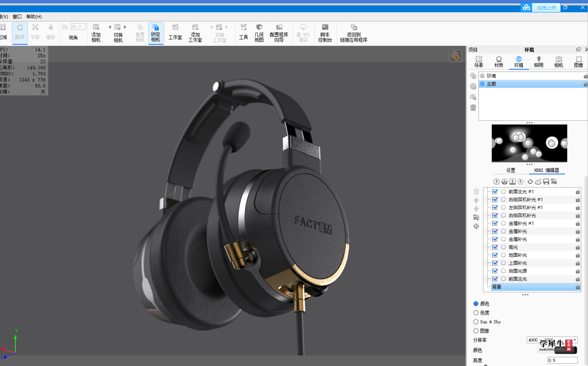Screen dimensions: 588x366
Task: Switch to the 图像 image tab
Action: 578,62
